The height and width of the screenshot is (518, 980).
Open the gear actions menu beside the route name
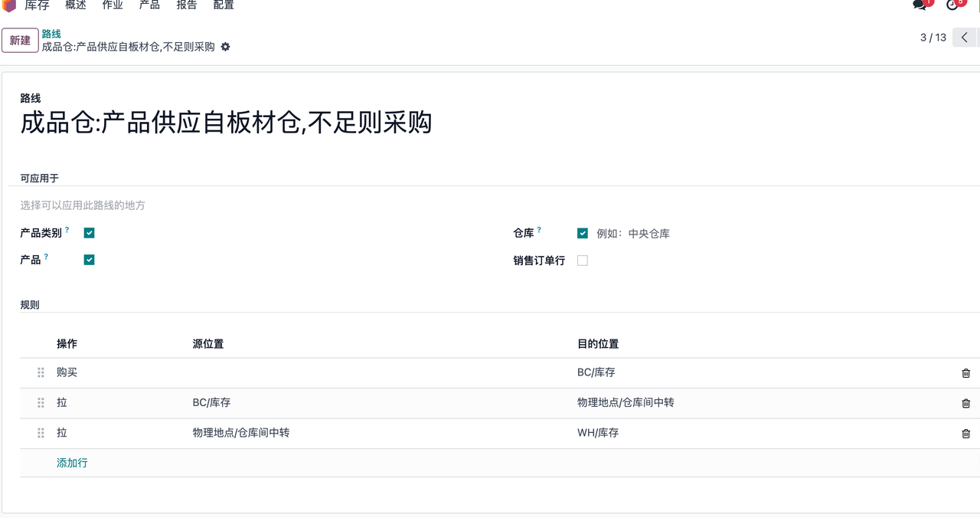pos(225,47)
